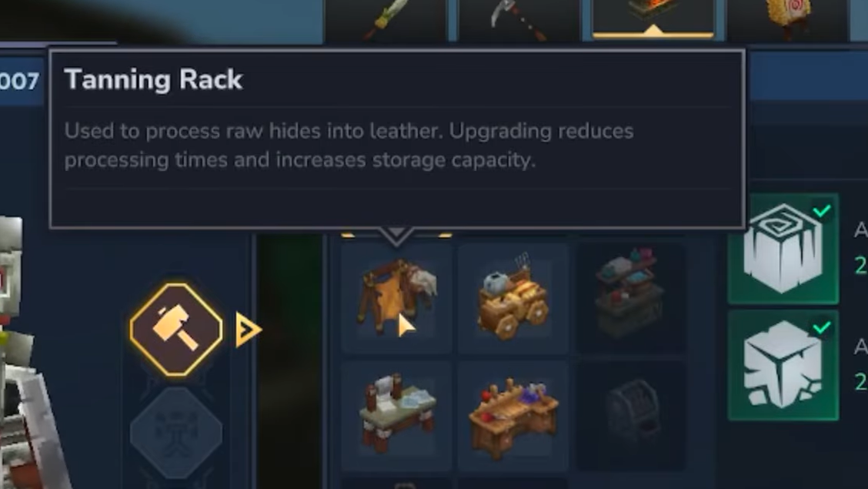Select the greyed-out barrel item

coord(630,414)
